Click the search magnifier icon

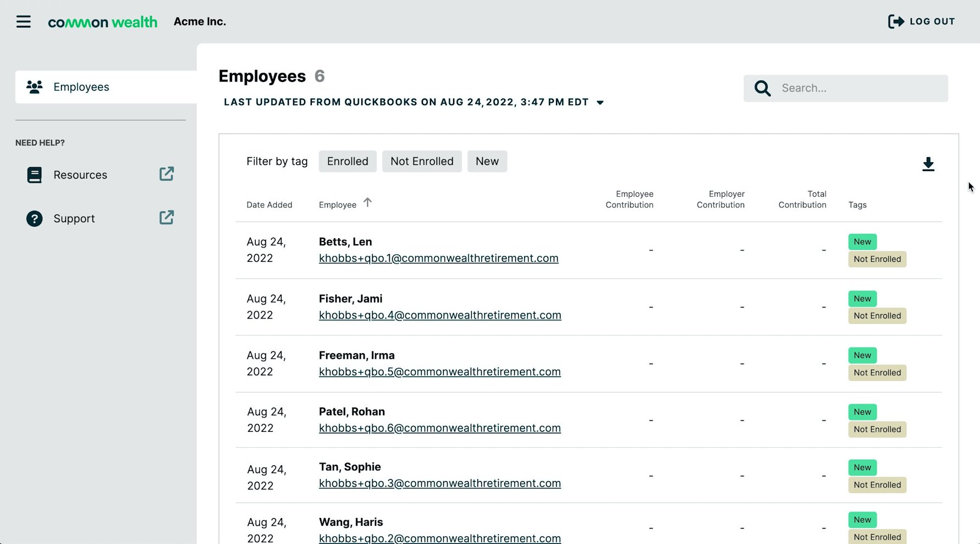762,88
